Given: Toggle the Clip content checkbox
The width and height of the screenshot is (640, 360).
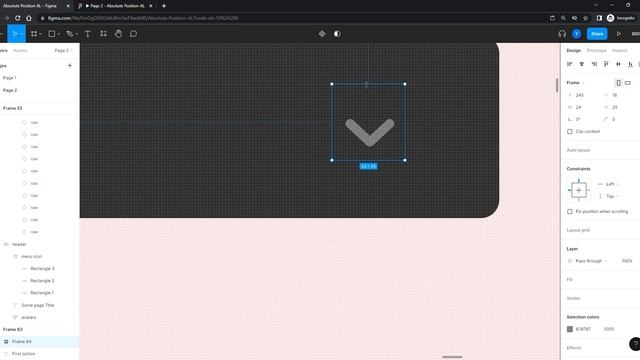Looking at the screenshot, I should tap(570, 131).
